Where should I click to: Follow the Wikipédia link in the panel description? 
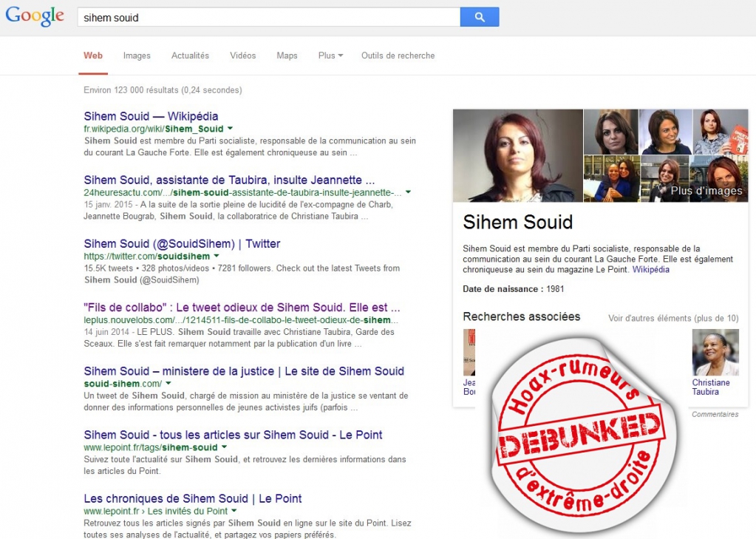(x=651, y=270)
